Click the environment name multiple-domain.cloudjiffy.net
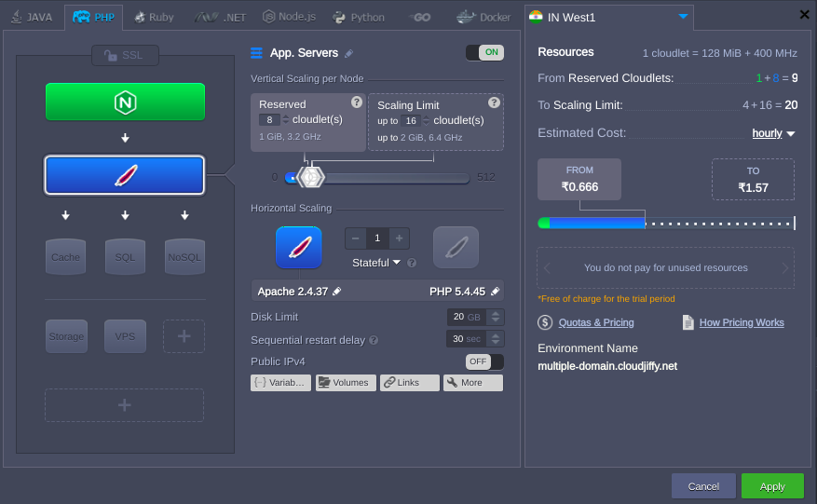This screenshot has width=817, height=504. point(607,366)
